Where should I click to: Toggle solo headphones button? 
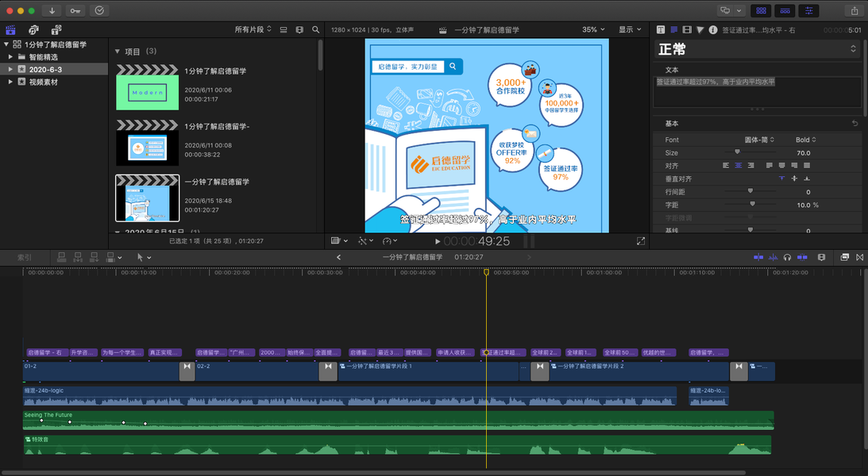[787, 257]
